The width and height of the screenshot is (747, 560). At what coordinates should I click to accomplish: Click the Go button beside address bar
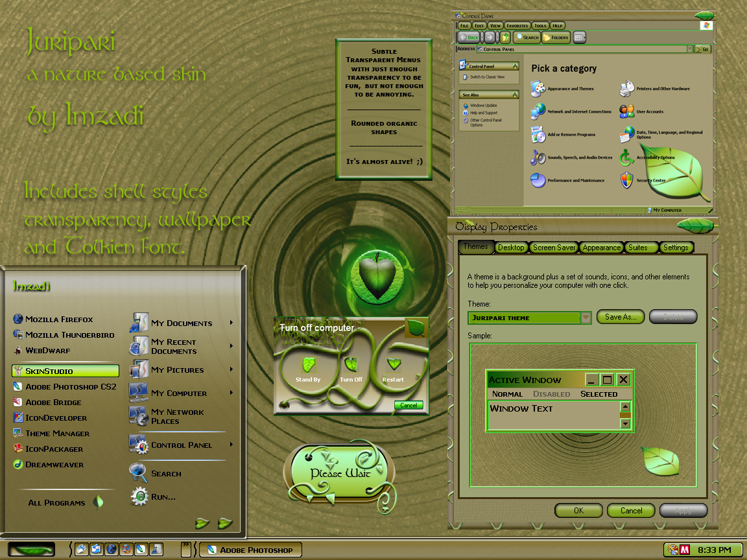[703, 49]
